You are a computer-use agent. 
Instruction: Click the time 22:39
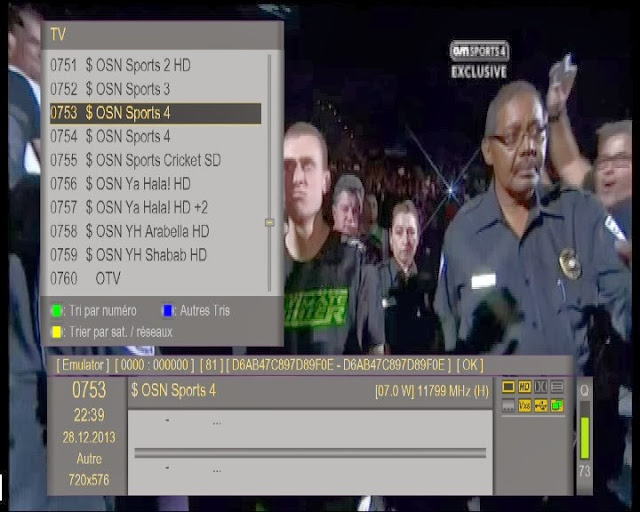89,416
